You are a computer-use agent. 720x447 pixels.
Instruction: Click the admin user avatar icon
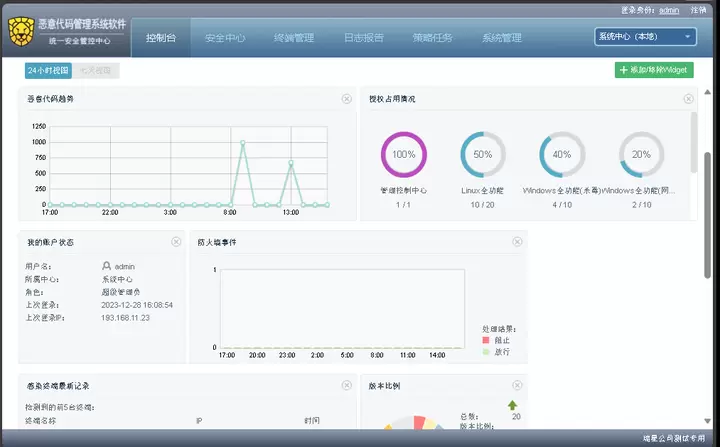(107, 266)
